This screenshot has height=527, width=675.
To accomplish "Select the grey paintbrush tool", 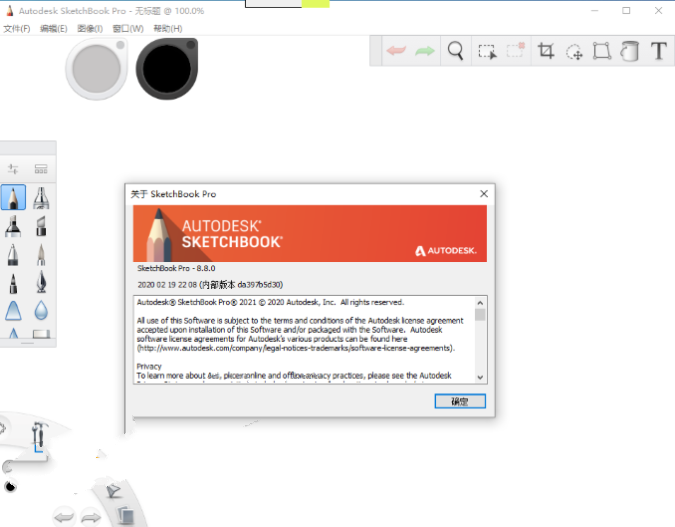I will click(41, 254).
